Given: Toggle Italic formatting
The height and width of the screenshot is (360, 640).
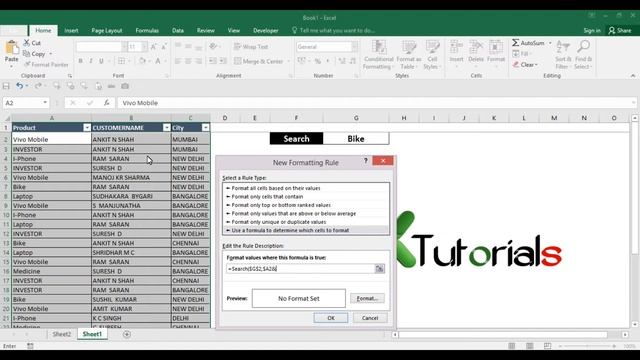Looking at the screenshot, I should click(x=91, y=61).
